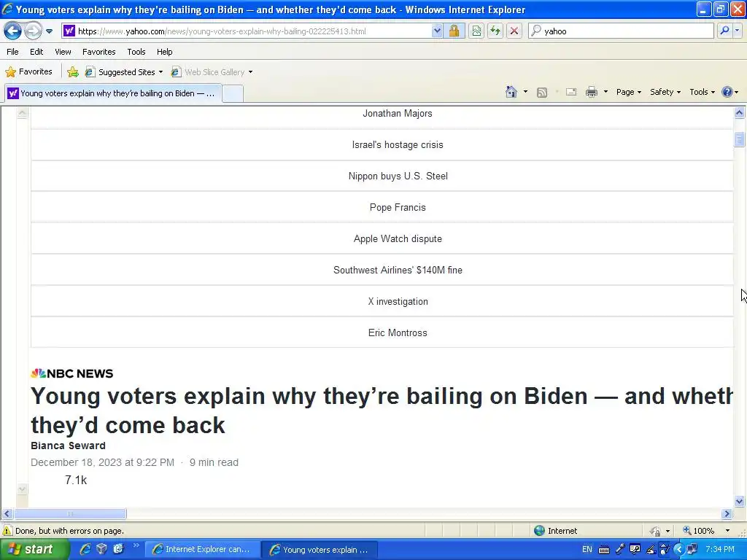Open Southwest Airlines' $140M fine link
747x560 pixels.
coord(398,270)
